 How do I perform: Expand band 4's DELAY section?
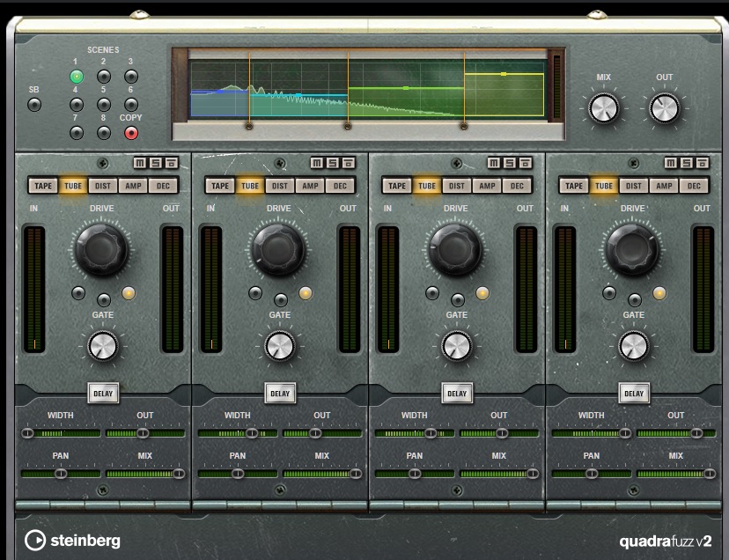point(634,394)
